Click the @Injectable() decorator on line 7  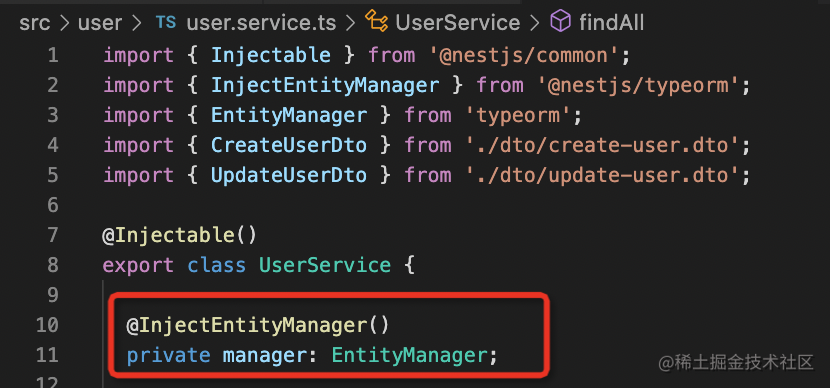[179, 235]
